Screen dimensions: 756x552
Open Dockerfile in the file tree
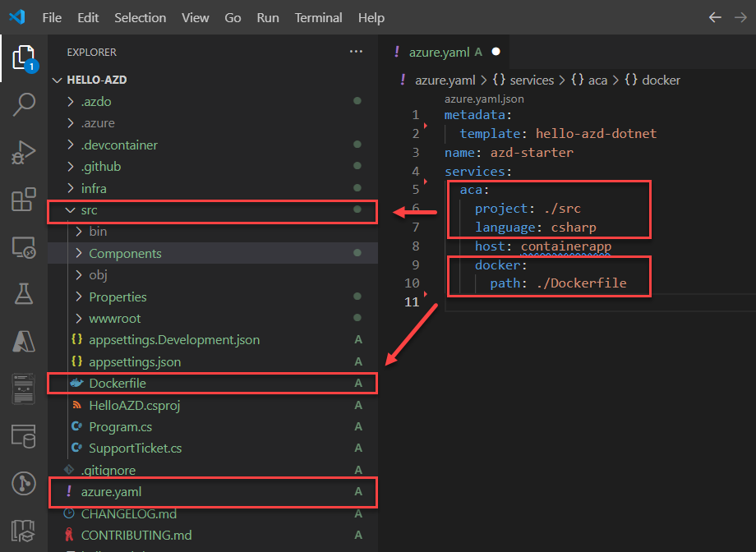point(118,383)
